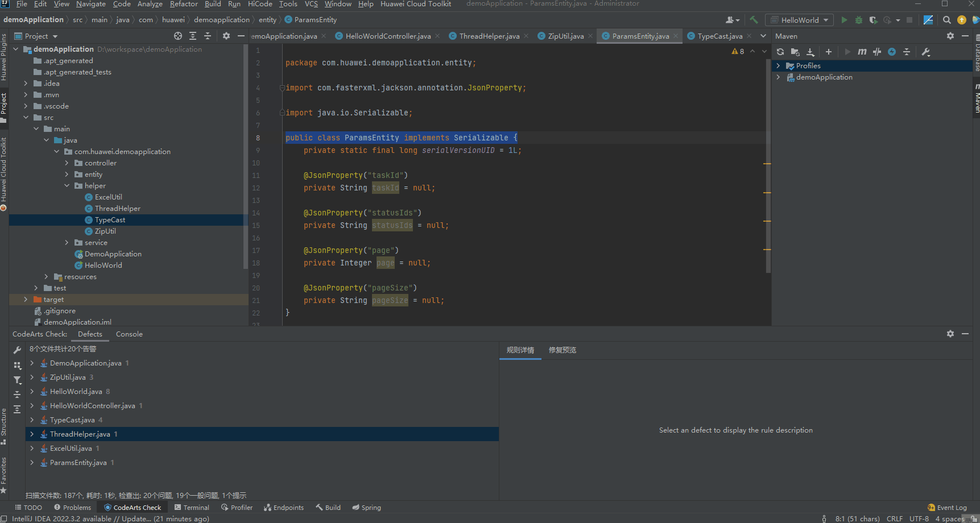Open the TODO tool window
Screen dimensions: 980x523
click(x=28, y=508)
